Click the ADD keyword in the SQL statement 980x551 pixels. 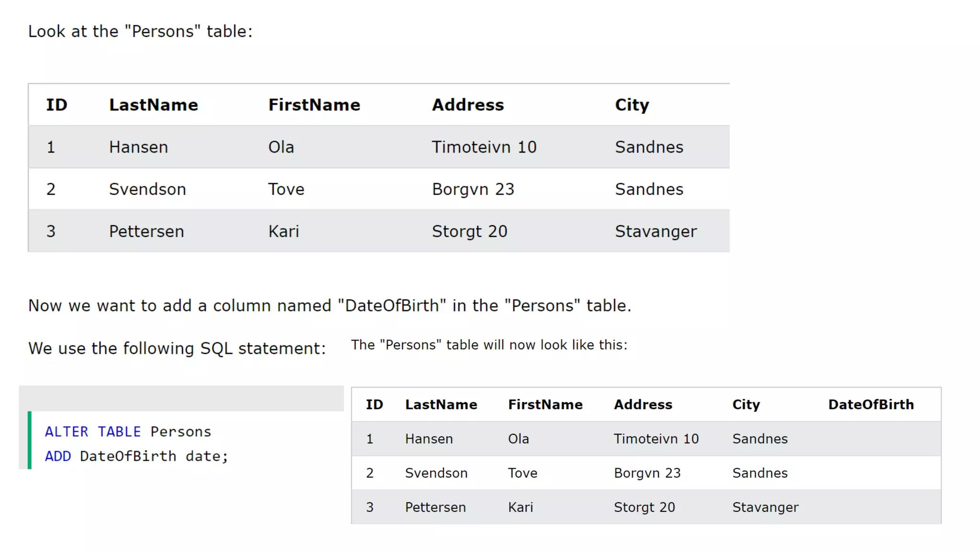58,456
